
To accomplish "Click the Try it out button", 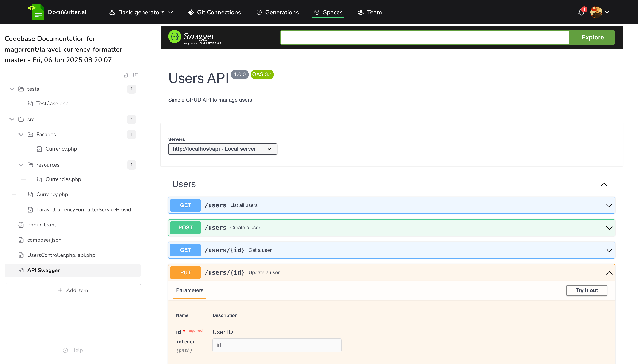I will point(587,290).
